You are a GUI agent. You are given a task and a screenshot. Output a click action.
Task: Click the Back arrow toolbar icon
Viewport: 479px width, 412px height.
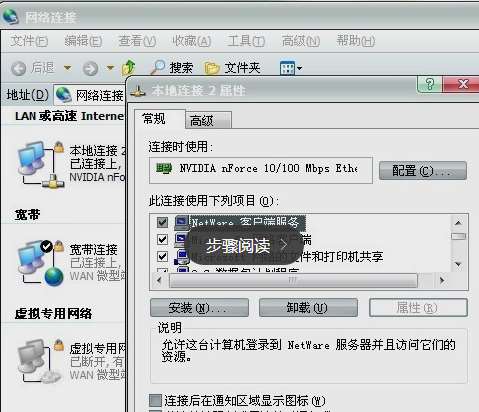tap(18, 69)
